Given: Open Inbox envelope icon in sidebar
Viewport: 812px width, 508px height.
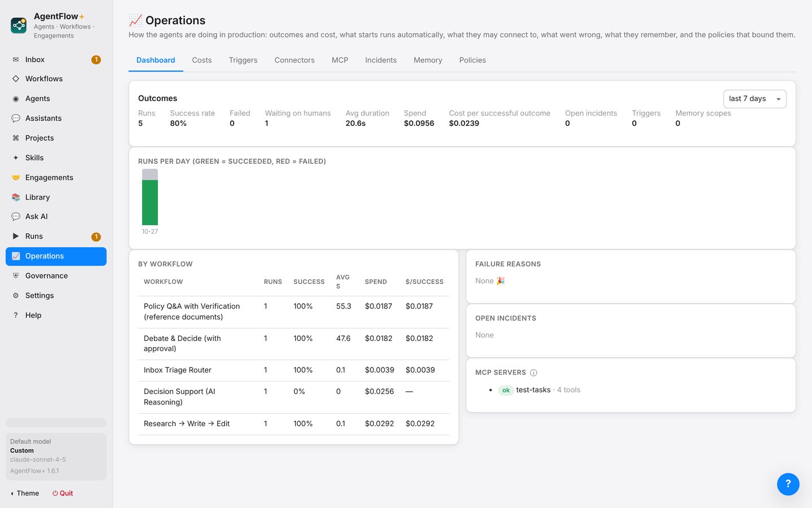Looking at the screenshot, I should coord(16,60).
